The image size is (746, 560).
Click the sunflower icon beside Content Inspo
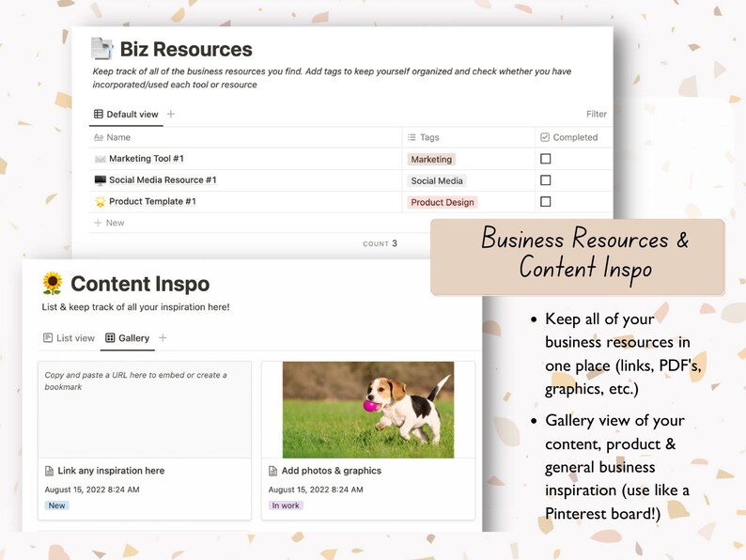pyautogui.click(x=53, y=283)
